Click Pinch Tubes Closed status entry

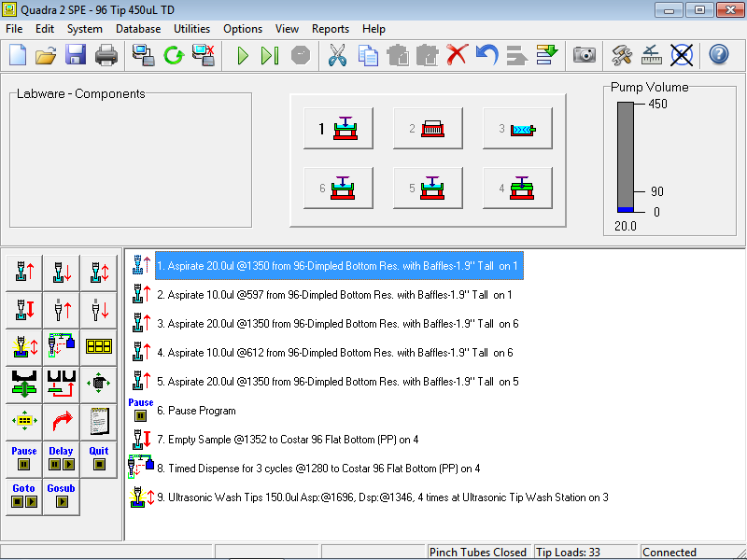(478, 553)
